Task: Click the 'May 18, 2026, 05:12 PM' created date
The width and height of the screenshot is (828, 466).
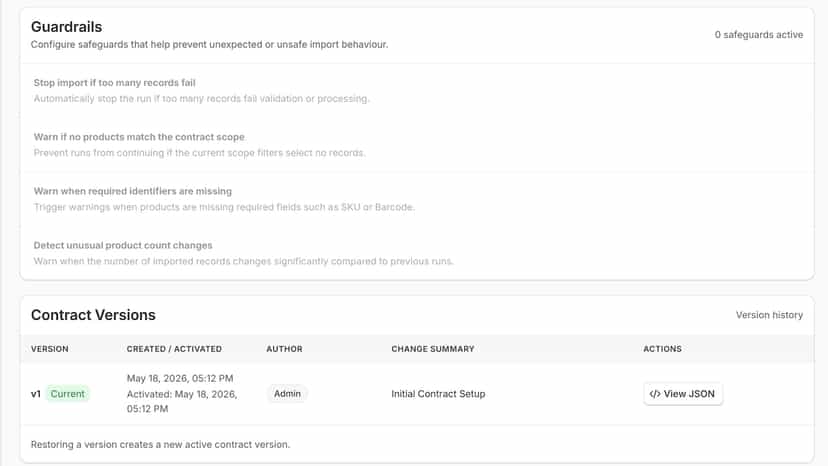Action: coord(180,378)
